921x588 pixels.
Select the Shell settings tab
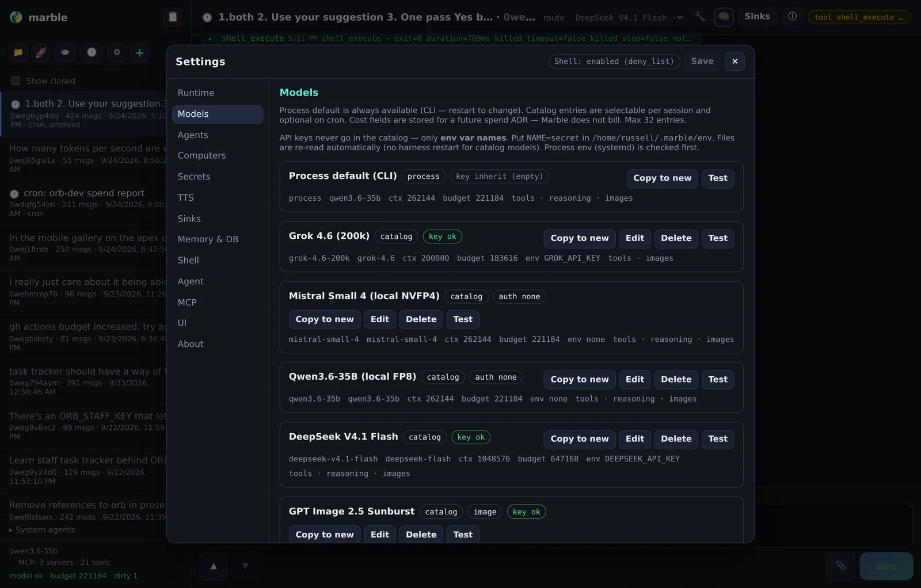pos(217,261)
